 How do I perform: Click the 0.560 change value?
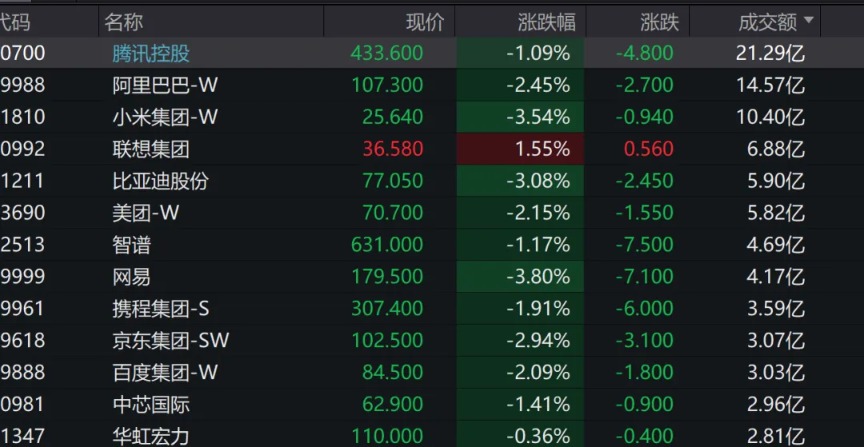click(x=649, y=149)
